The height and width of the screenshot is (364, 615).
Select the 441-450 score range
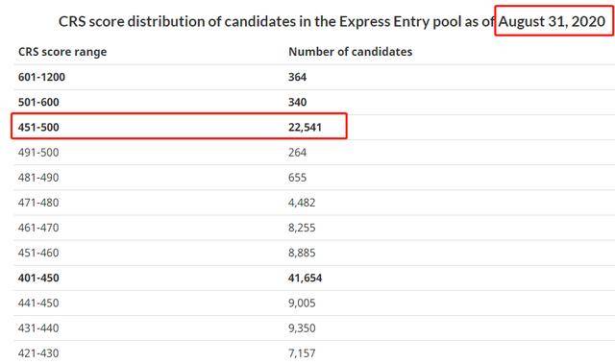[x=38, y=303]
